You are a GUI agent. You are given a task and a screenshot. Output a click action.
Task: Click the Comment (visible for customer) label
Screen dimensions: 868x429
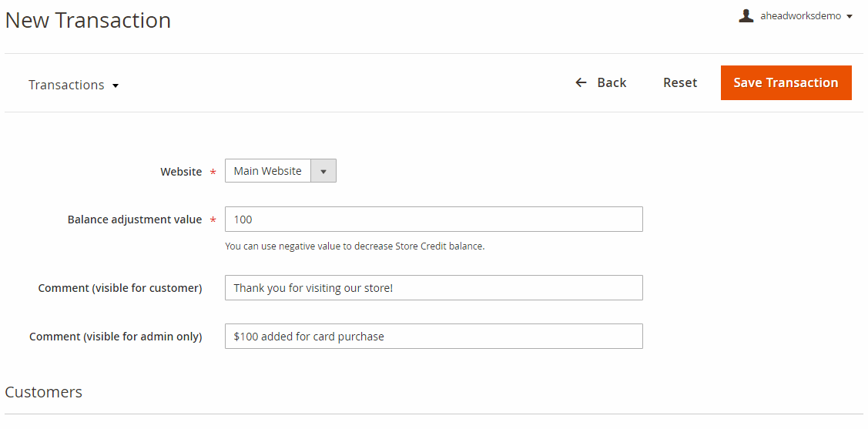[120, 288]
